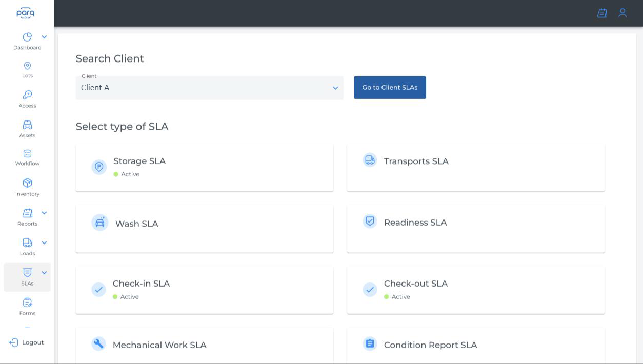This screenshot has width=643, height=364.
Task: Open the Workflow checklist icon
Action: tap(27, 153)
